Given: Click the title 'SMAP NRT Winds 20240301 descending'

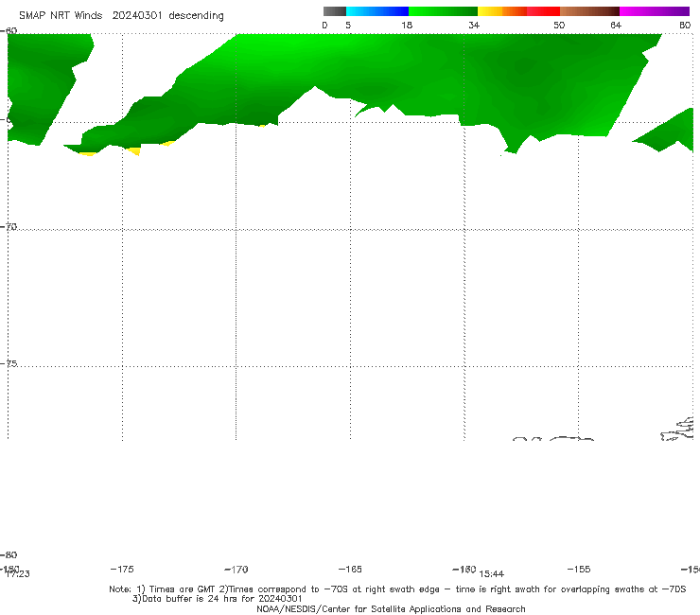Looking at the screenshot, I should [x=121, y=16].
